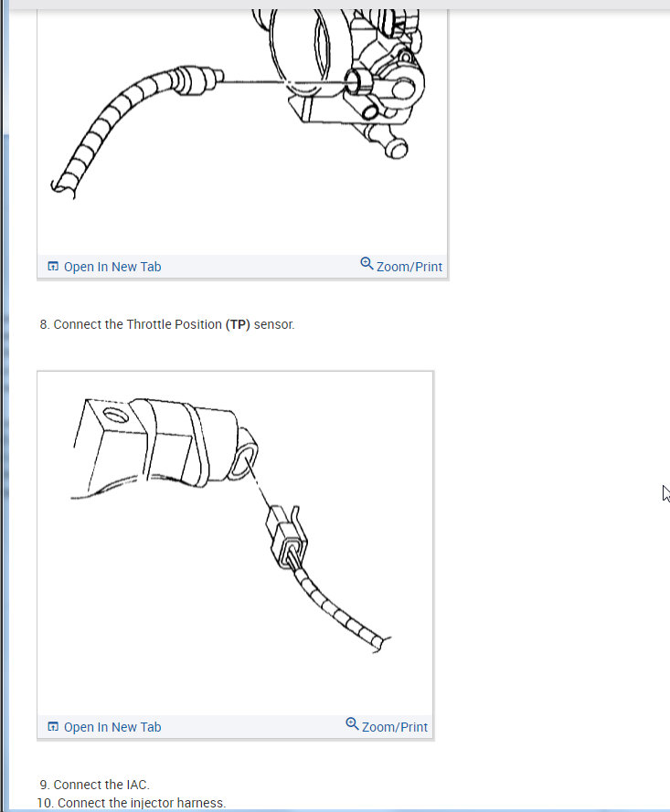670x812 pixels.
Task: Click step 8 Connect the Throttle Position sensor
Action: click(167, 324)
